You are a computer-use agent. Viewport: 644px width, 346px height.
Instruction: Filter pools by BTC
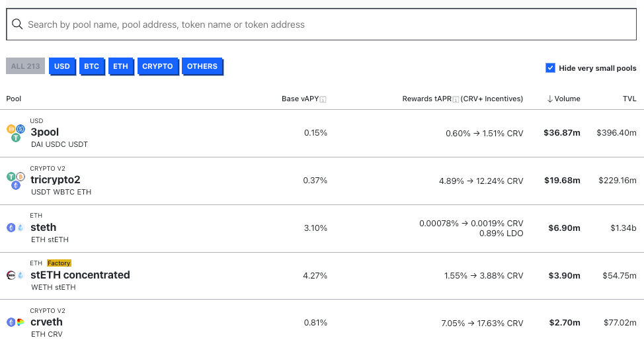pos(92,66)
